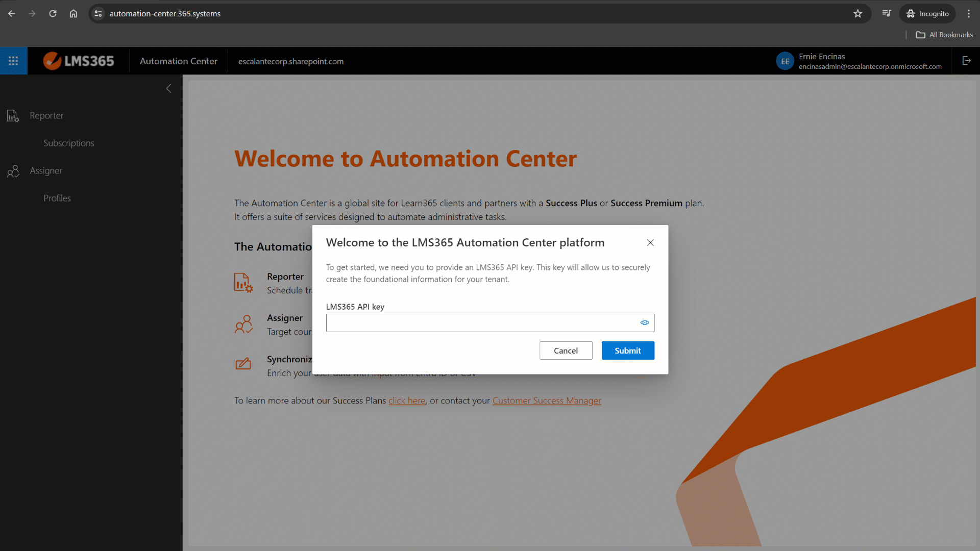Open Chrome's three-dot menu
This screenshot has height=551, width=980.
tap(968, 13)
